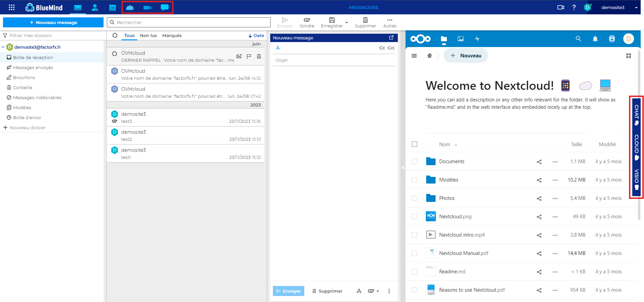Start a video conference from header camera icon
Image resolution: width=644 pixels, height=302 pixels.
coord(561,7)
